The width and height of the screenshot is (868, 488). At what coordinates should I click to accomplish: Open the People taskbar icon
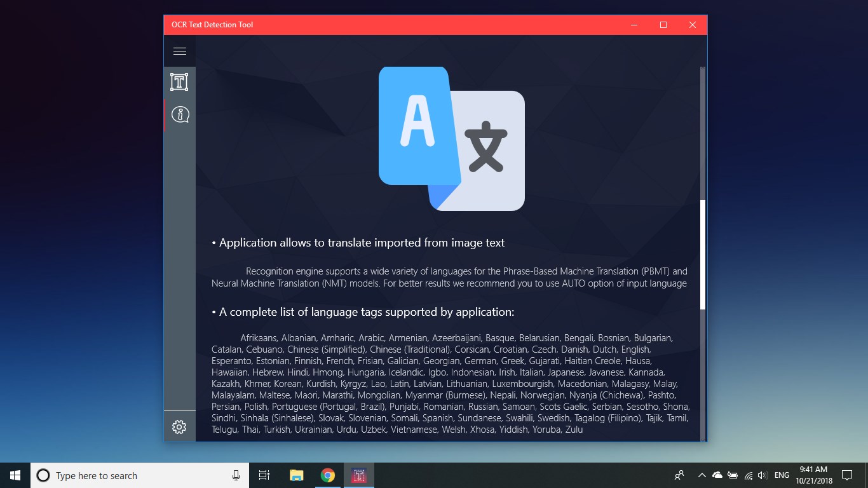point(679,475)
